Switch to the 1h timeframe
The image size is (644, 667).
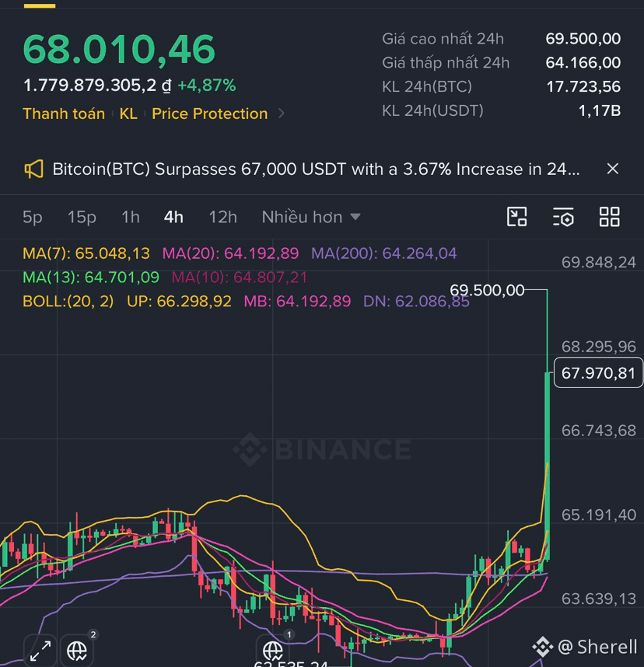tap(130, 217)
